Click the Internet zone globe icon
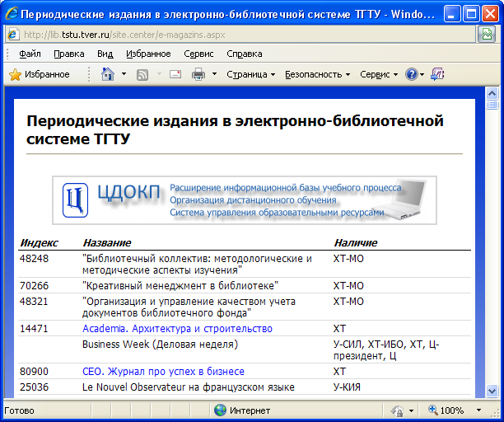 point(220,410)
